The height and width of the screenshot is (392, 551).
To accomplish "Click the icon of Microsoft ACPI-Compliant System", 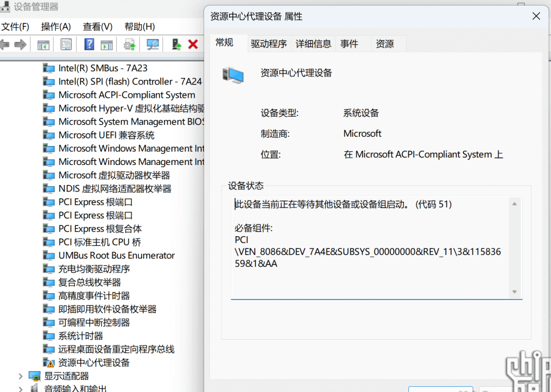I will coord(48,95).
